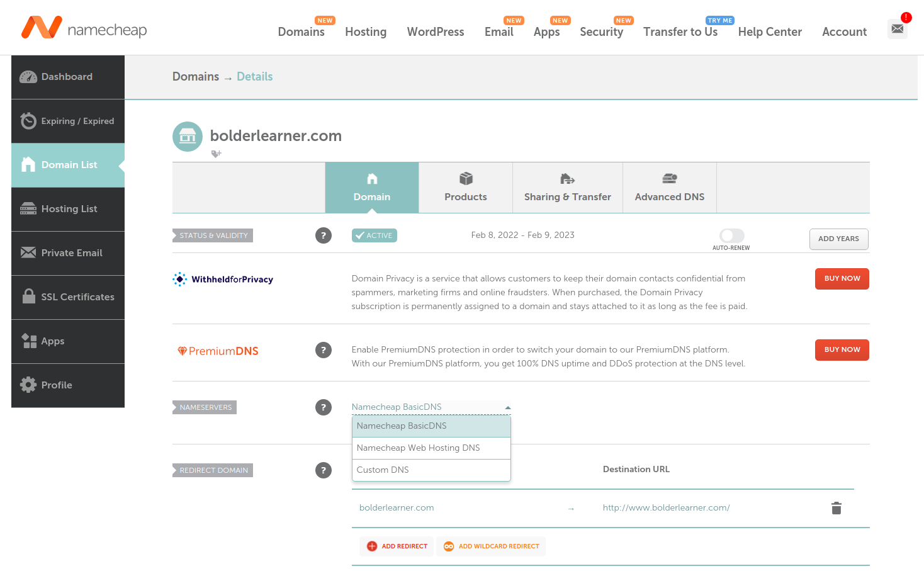The image size is (924, 571).
Task: Click the STATUS & VALIDITY label
Action: 213,235
